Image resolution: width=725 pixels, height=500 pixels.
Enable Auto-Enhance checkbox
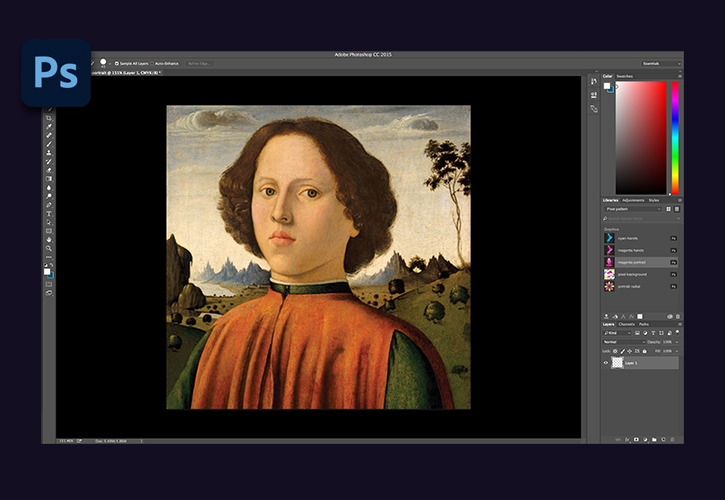pos(152,63)
